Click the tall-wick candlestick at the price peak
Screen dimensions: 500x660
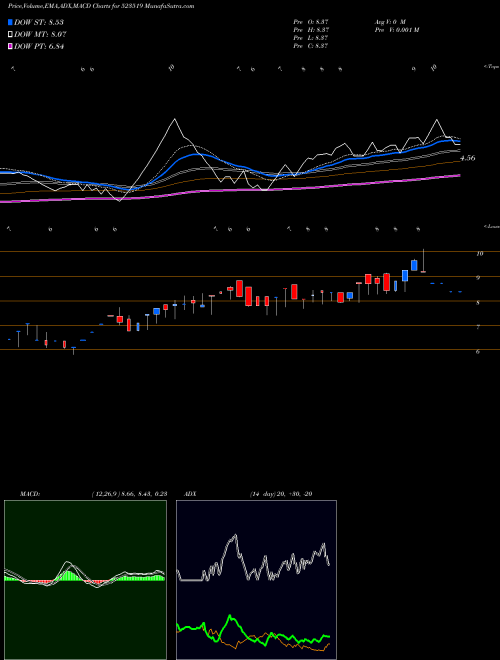[x=423, y=262]
